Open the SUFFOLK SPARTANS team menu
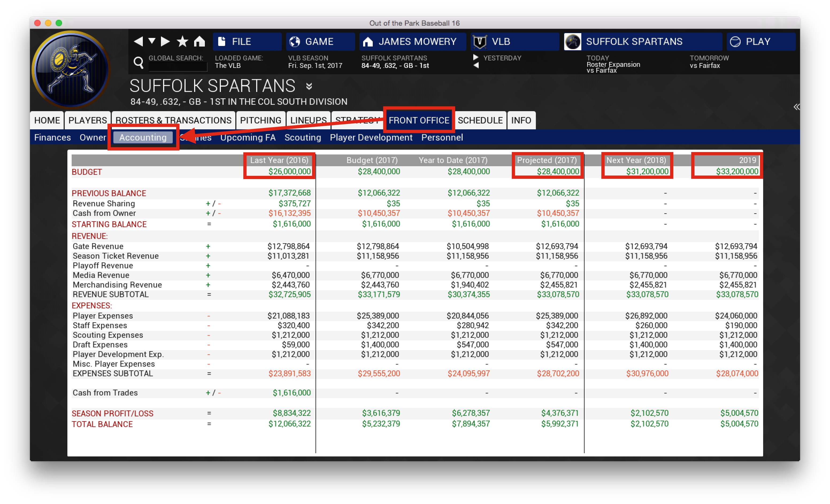The image size is (830, 504). (x=643, y=42)
